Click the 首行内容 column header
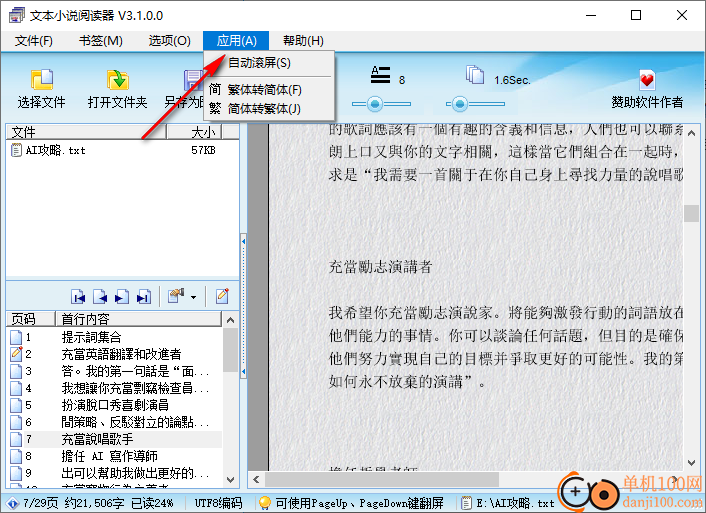706x513 pixels. [x=139, y=319]
